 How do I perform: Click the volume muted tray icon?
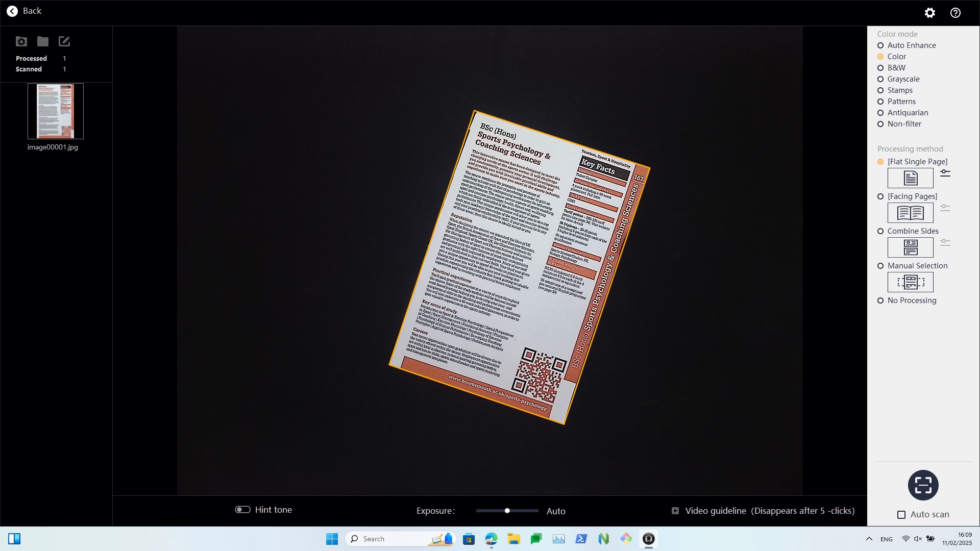coord(918,539)
